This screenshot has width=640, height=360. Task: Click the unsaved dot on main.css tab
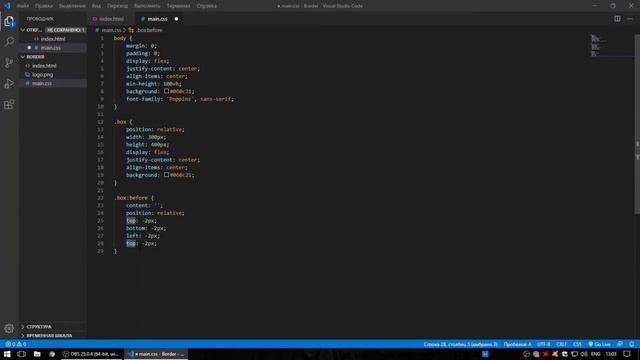(x=176, y=19)
